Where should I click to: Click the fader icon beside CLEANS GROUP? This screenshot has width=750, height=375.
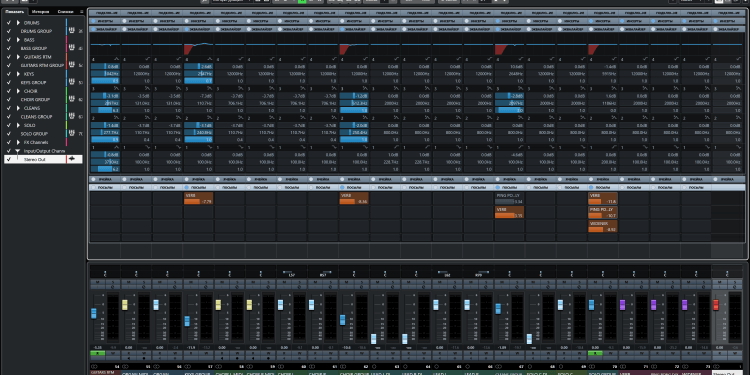click(72, 117)
